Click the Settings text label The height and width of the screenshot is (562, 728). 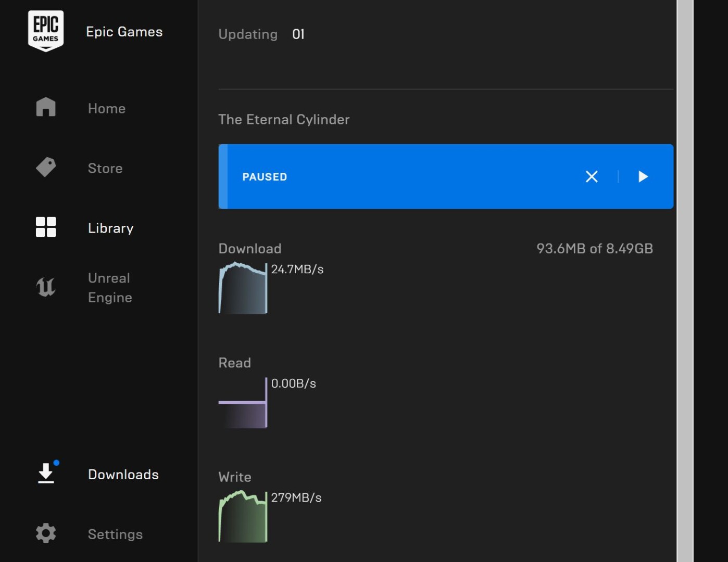(115, 534)
